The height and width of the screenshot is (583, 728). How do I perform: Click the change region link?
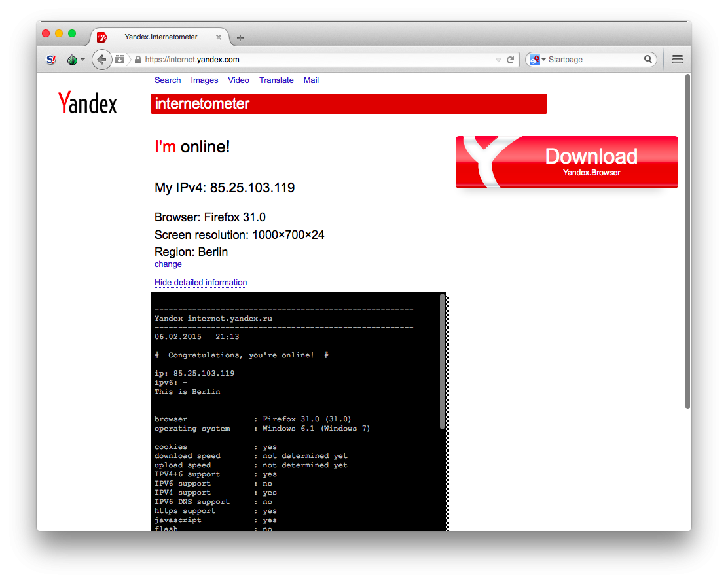coord(168,264)
